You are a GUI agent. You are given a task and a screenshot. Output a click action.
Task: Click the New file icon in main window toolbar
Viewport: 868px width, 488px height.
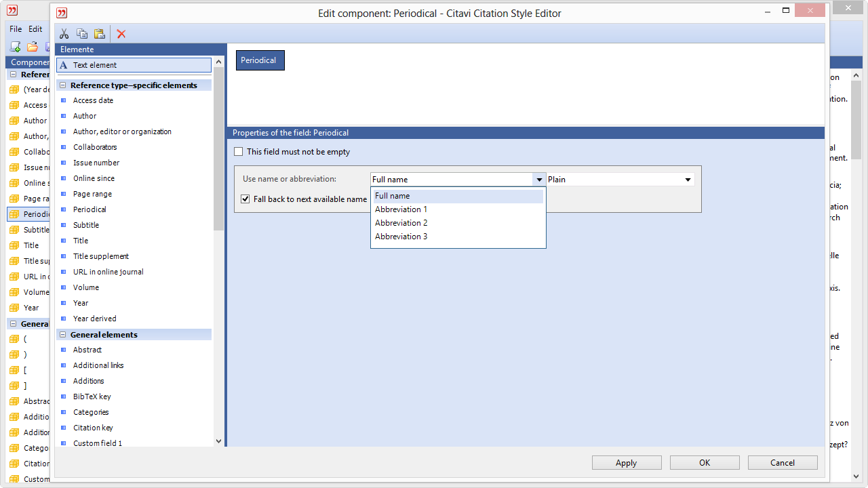[15, 47]
